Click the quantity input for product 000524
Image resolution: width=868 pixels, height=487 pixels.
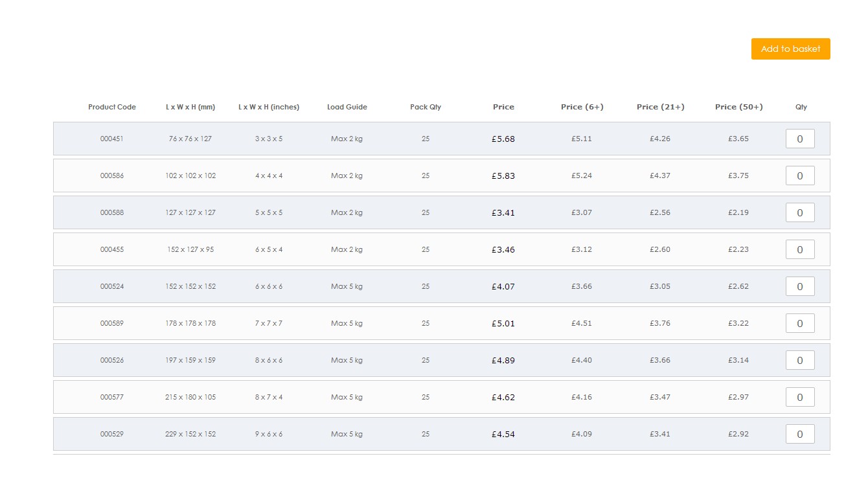799,286
